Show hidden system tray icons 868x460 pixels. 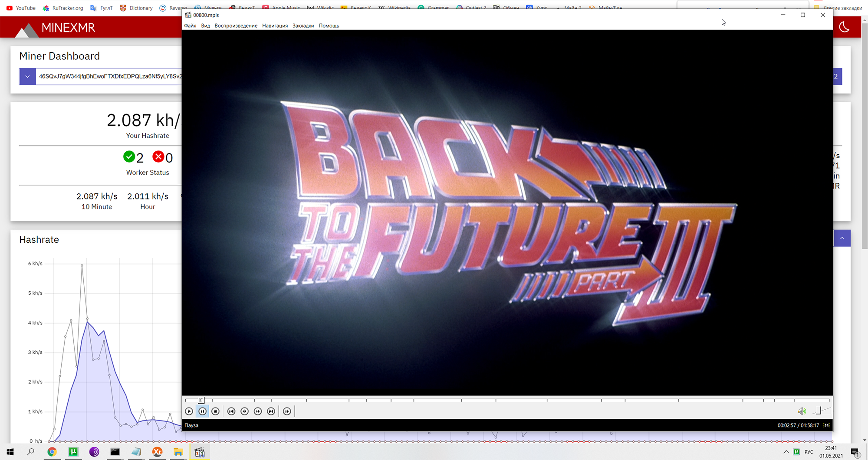(786, 452)
